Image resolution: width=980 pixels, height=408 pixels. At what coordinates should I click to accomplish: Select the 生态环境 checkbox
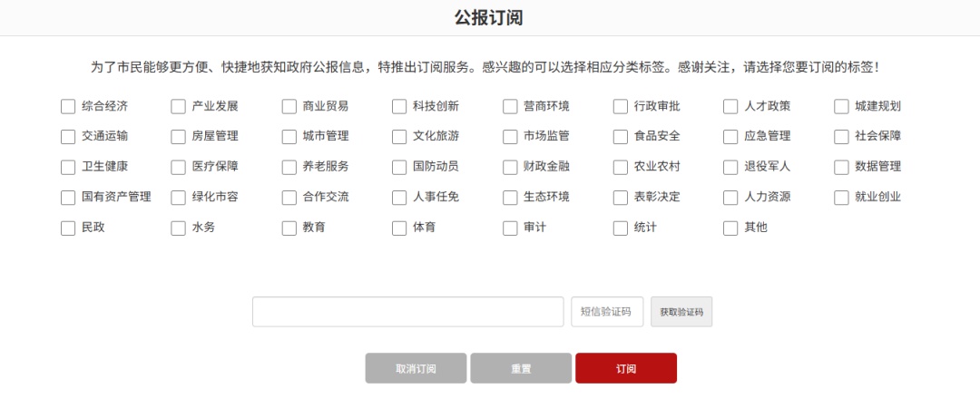[510, 198]
